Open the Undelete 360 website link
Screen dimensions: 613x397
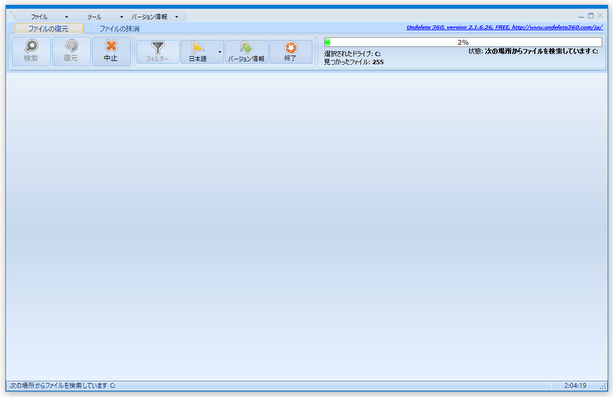coord(504,27)
